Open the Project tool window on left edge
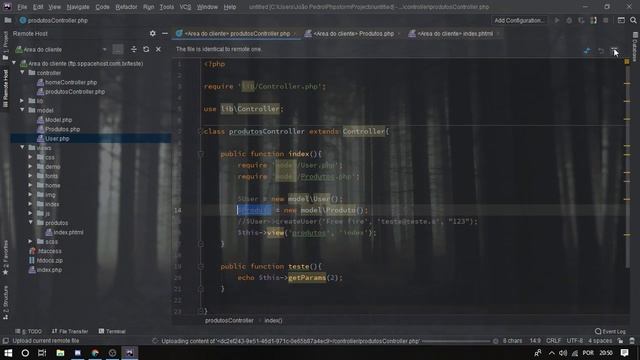Screen dimensions: 640x360 [5, 46]
